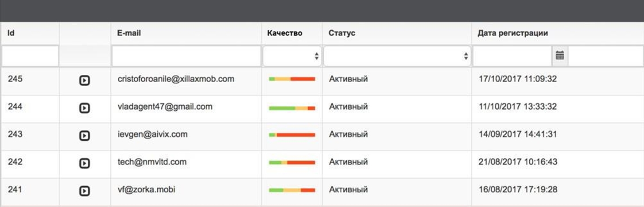Sort by the Id column header
This screenshot has width=644, height=207.
pos(12,33)
